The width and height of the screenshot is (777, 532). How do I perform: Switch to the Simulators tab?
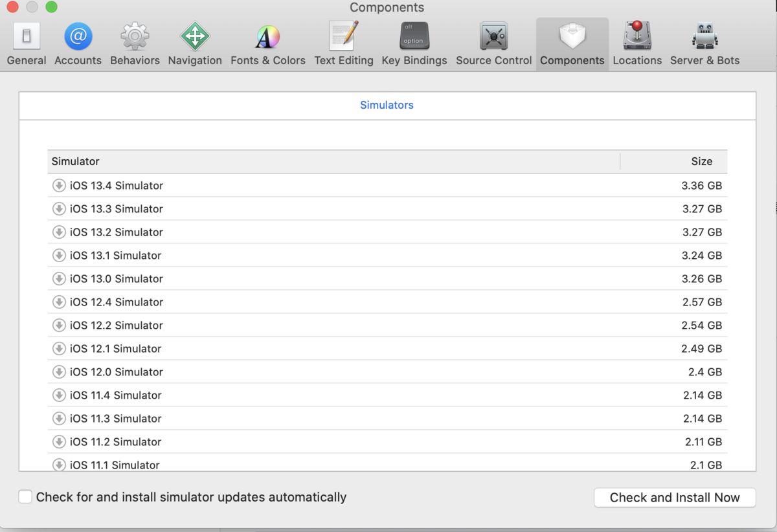pos(387,105)
